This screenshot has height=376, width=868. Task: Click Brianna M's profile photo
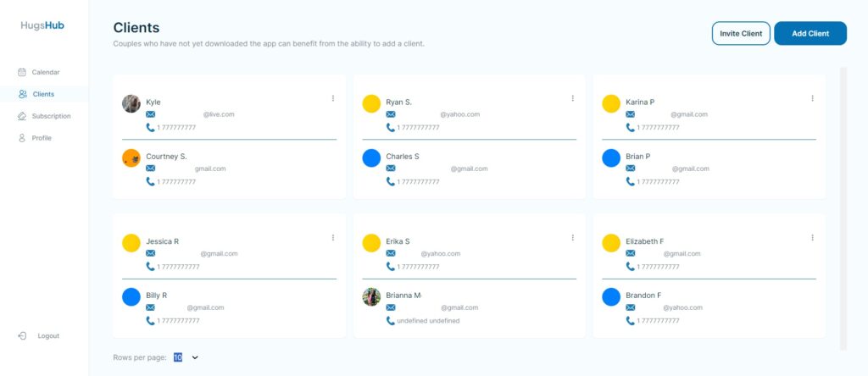tap(371, 297)
